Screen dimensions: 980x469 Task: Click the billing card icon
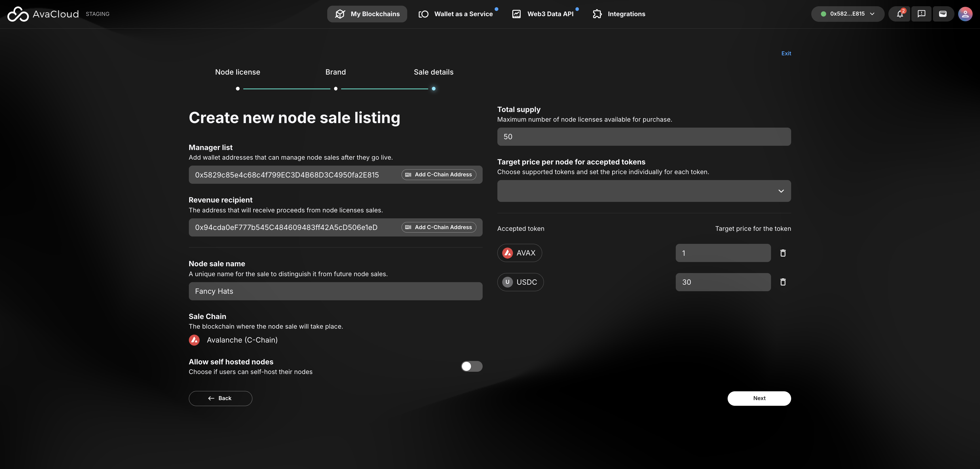click(943, 14)
